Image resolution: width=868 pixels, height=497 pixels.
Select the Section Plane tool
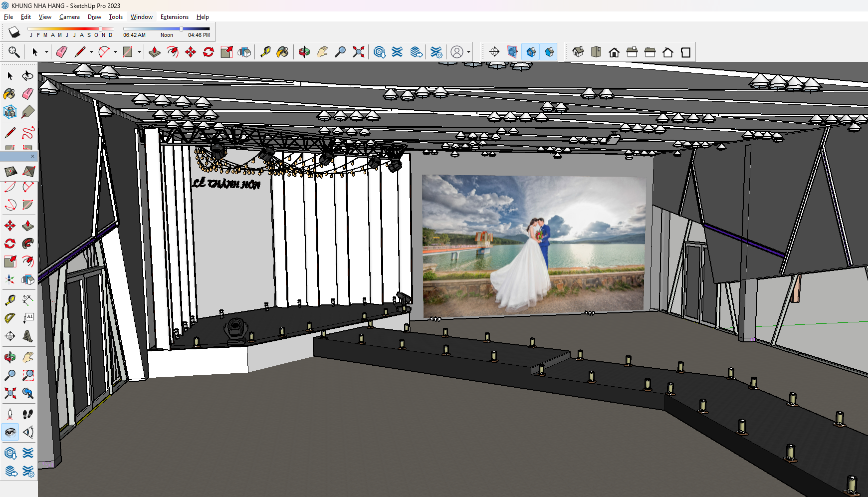point(494,52)
